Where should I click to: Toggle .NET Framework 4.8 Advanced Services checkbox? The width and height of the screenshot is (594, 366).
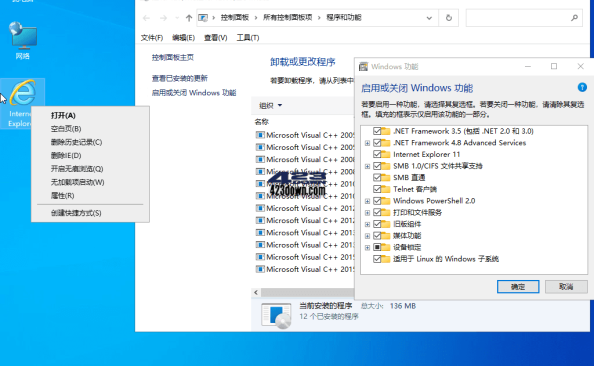(377, 143)
